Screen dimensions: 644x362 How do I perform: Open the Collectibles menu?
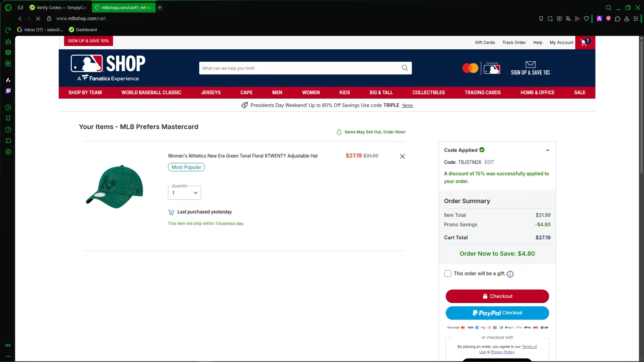click(x=428, y=93)
